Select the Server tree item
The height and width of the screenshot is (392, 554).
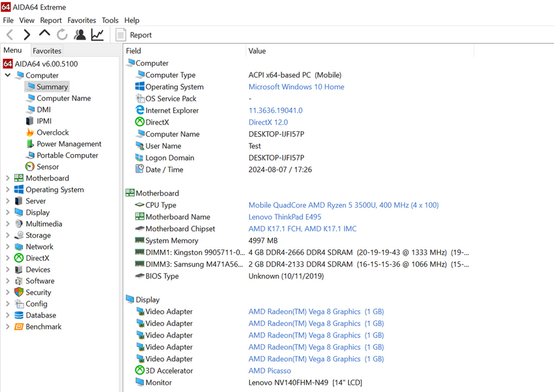click(x=30, y=201)
